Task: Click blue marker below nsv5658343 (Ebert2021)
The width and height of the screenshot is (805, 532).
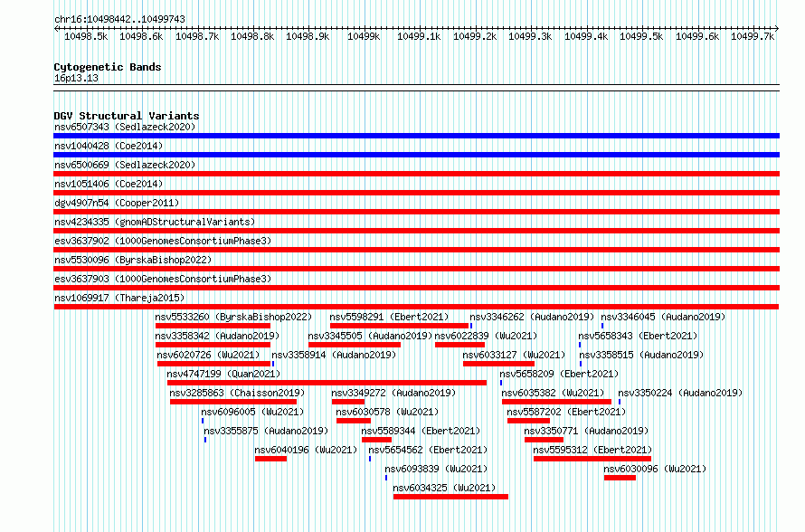Action: 580,345
